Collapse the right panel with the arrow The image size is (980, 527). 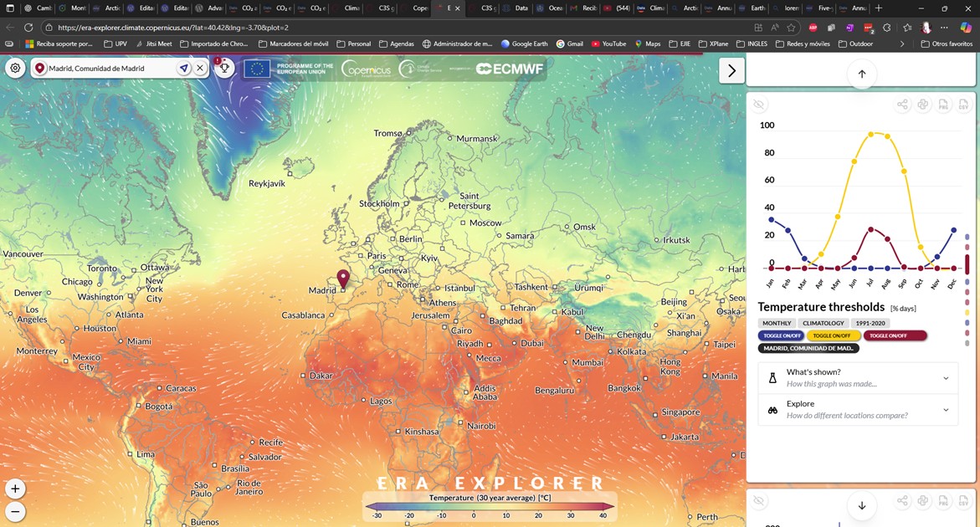pos(731,70)
